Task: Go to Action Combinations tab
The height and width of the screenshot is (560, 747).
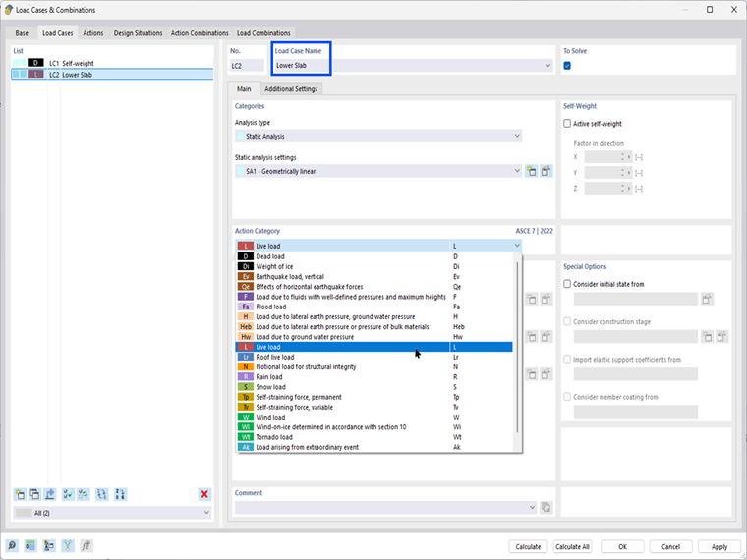Action: click(x=200, y=33)
